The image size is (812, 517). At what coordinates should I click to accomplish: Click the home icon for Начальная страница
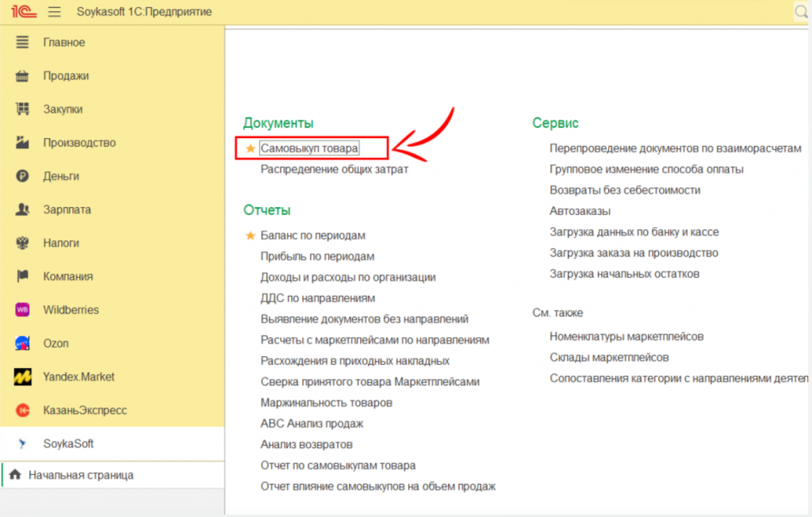(15, 475)
